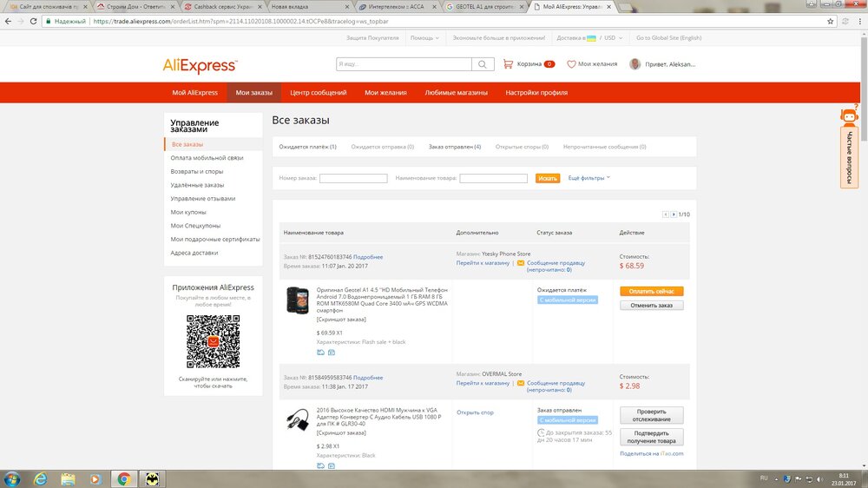The image size is (868, 488).
Task: Click second small icon under Geotel product
Action: point(331,353)
